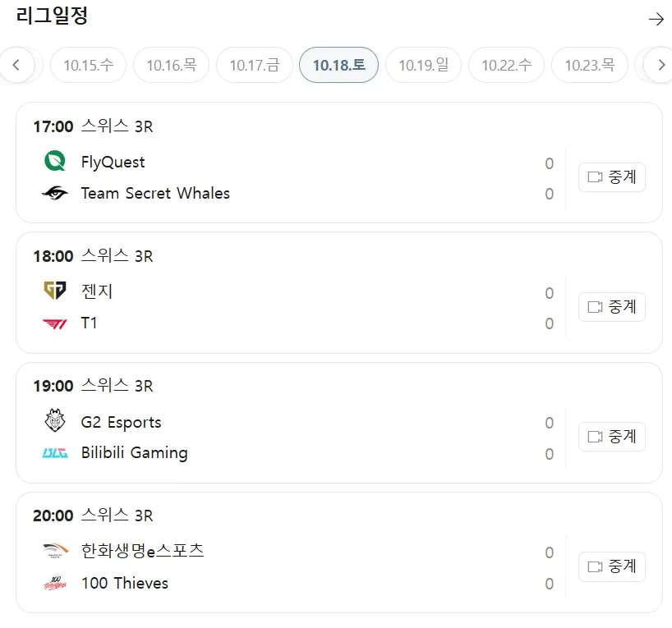Switch to the 10.19.일 date tab
Image resolution: width=672 pixels, height=628 pixels.
[x=424, y=66]
